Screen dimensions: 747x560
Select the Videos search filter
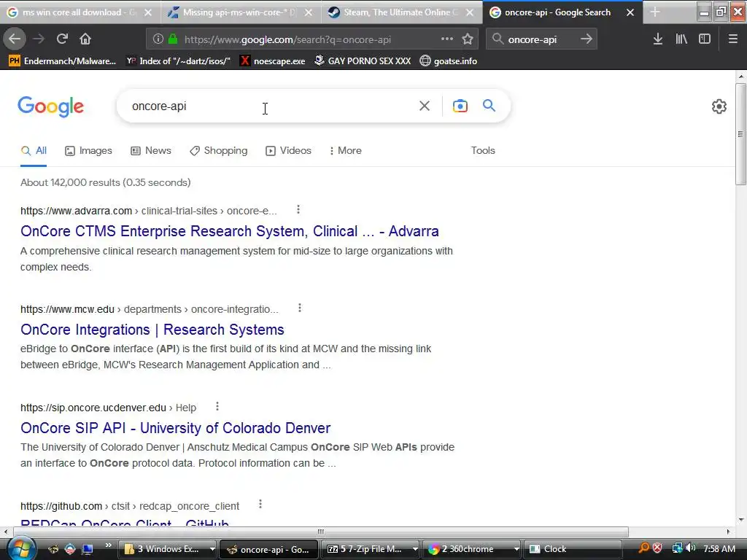pos(288,150)
